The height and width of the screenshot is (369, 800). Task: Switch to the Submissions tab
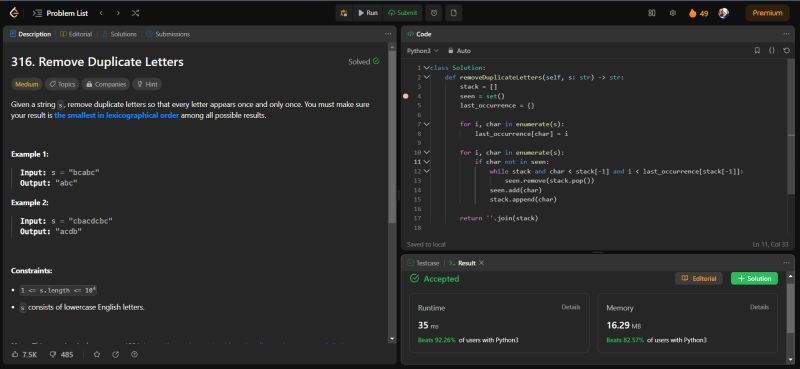pyautogui.click(x=168, y=34)
